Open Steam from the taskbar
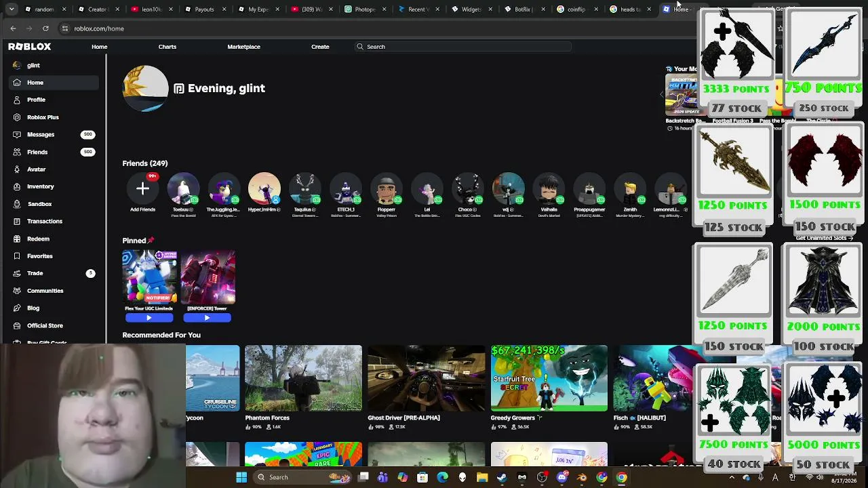 point(502,477)
